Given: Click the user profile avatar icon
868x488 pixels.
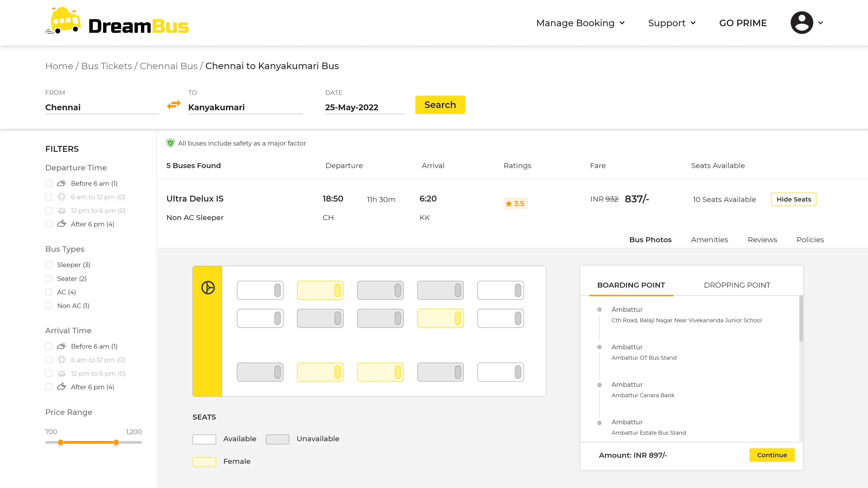Looking at the screenshot, I should tap(802, 23).
